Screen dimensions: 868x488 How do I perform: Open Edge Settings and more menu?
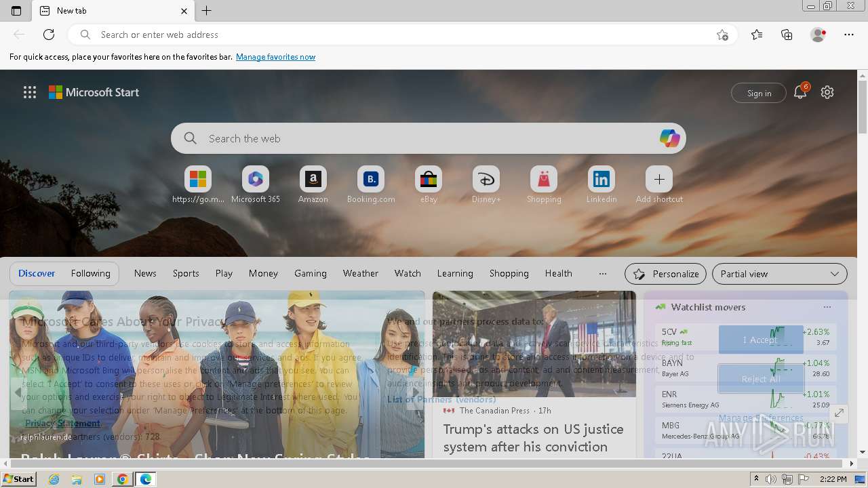point(849,35)
